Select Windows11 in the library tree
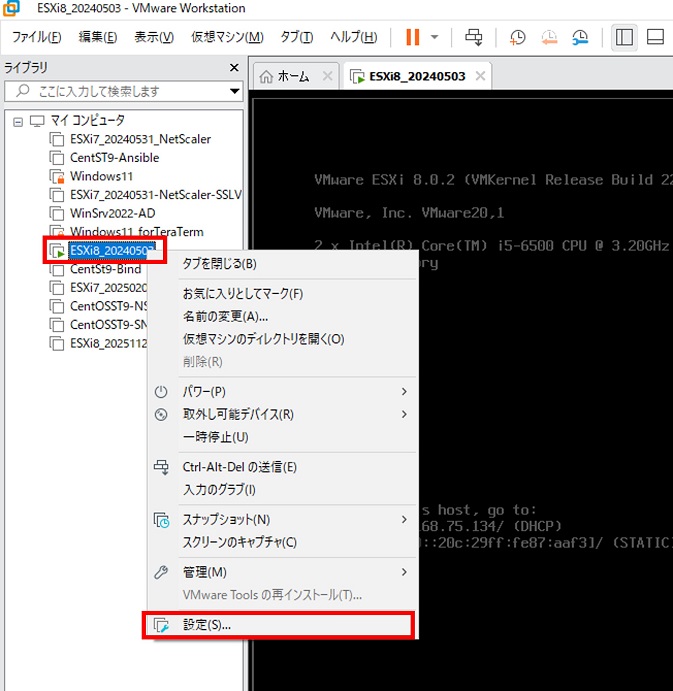673x691 pixels. (x=100, y=176)
